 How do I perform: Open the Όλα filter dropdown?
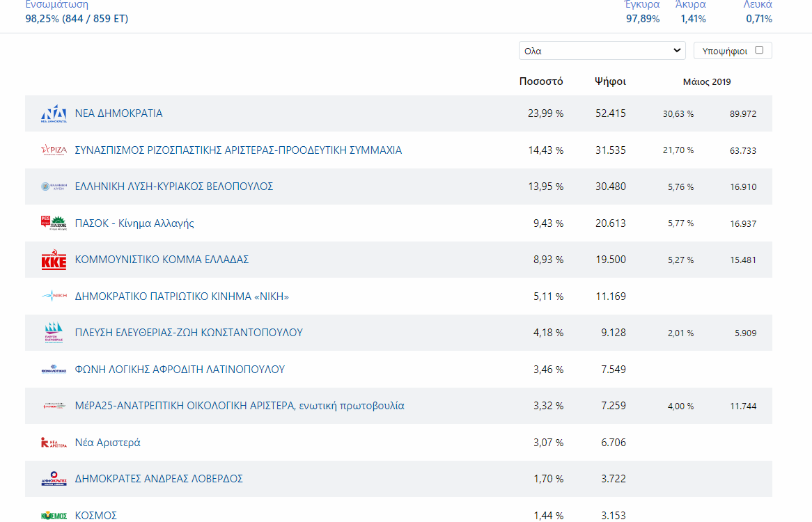click(x=602, y=51)
